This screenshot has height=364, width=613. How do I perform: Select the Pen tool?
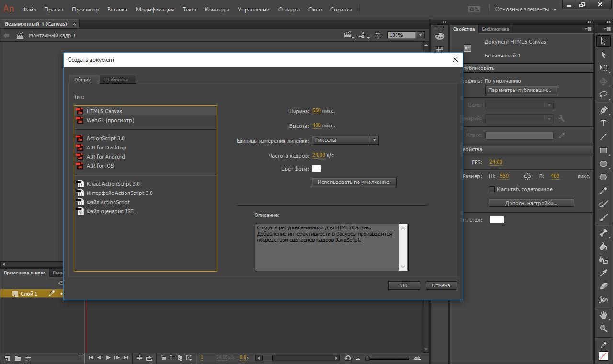(603, 110)
